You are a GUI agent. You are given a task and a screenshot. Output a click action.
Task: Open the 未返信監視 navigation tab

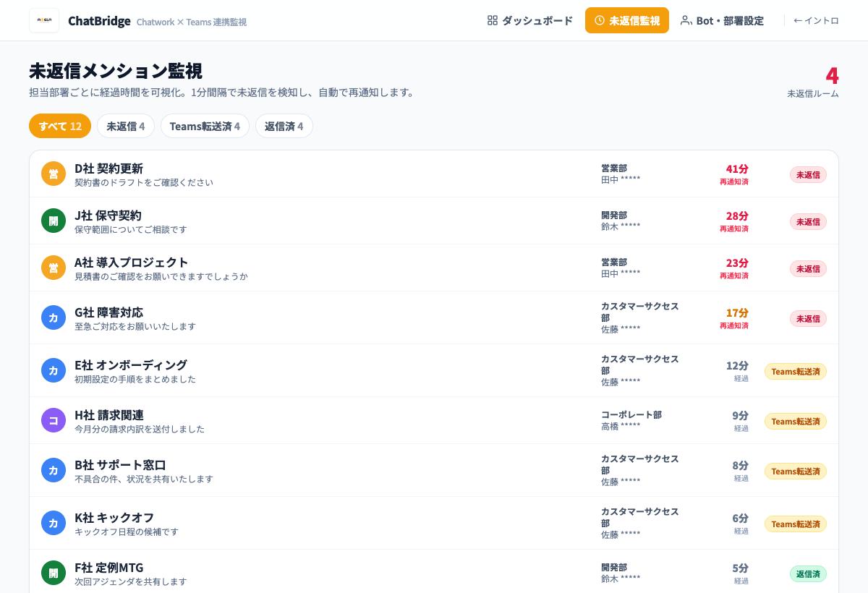[x=627, y=20]
